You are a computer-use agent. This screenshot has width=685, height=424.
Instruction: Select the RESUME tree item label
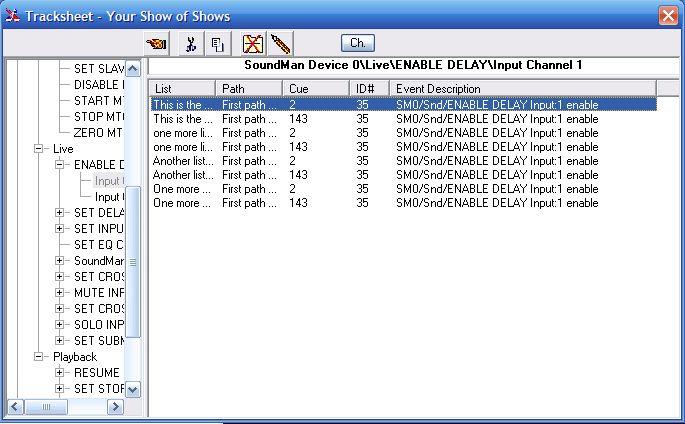97,372
